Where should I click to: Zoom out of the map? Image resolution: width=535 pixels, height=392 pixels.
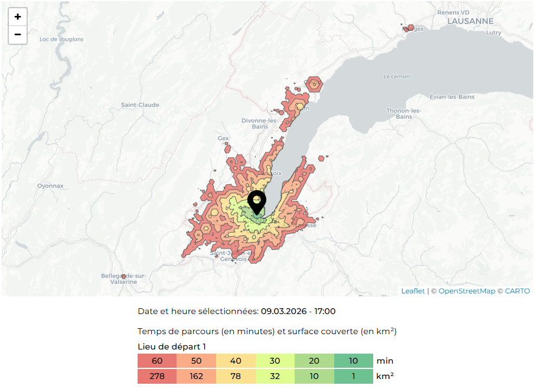[18, 35]
